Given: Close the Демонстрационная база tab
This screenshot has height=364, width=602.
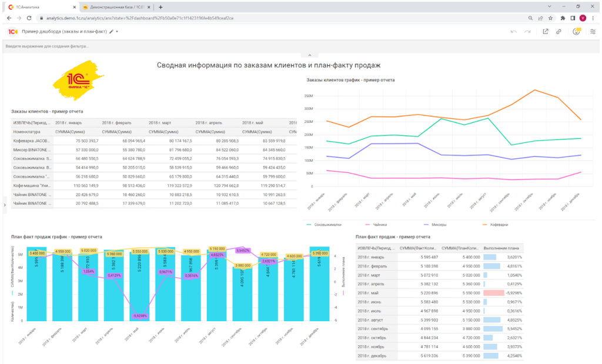Looking at the screenshot, I should point(149,7).
